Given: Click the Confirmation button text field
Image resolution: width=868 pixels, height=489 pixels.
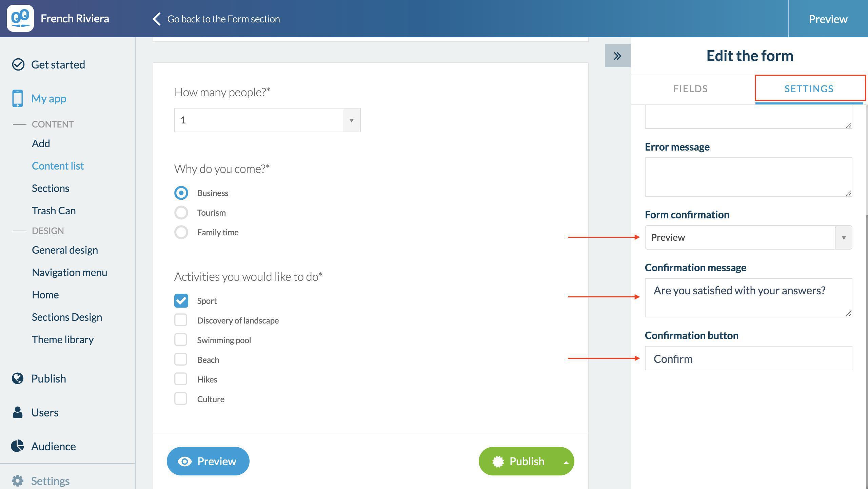Looking at the screenshot, I should click(x=748, y=358).
